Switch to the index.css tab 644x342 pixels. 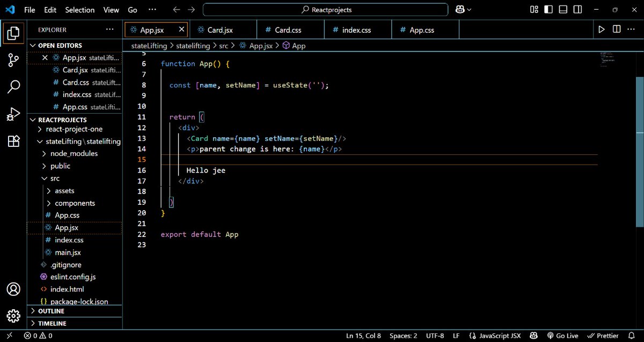[358, 30]
